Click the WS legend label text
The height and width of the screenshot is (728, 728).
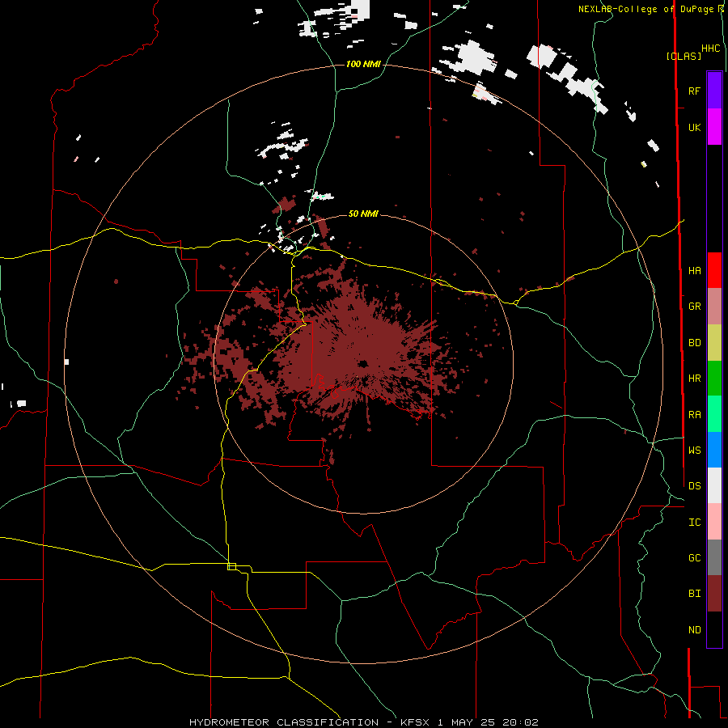tap(695, 451)
